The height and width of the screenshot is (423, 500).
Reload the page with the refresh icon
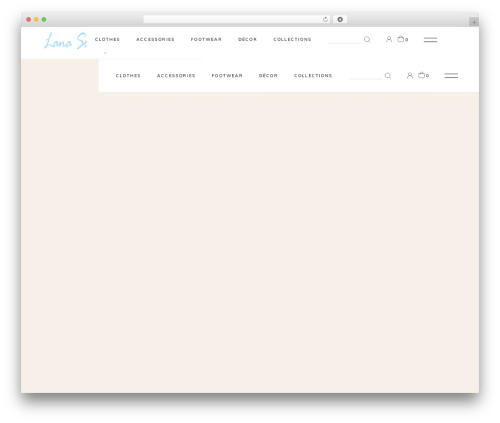[325, 19]
